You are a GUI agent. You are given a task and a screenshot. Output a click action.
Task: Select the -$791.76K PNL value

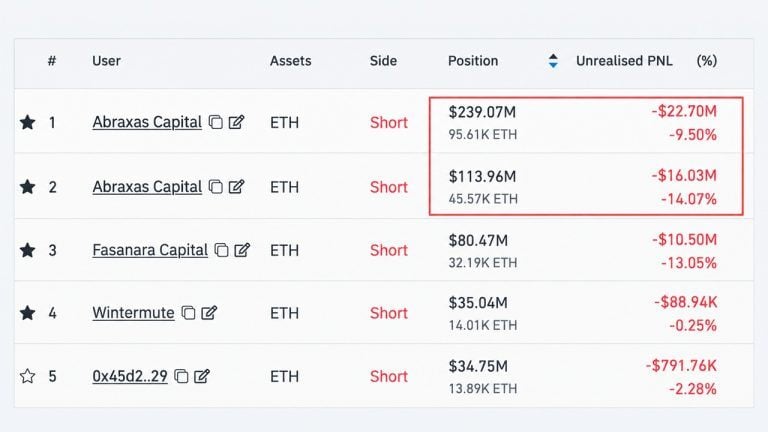[x=681, y=365]
